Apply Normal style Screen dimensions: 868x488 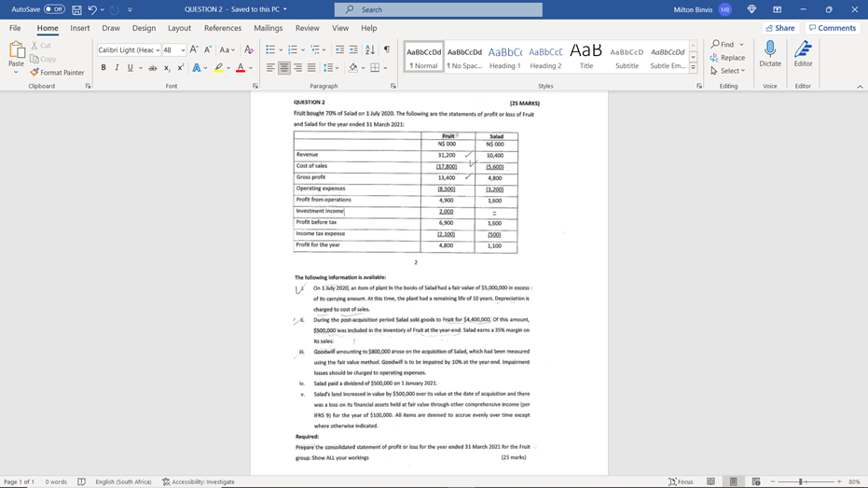423,57
